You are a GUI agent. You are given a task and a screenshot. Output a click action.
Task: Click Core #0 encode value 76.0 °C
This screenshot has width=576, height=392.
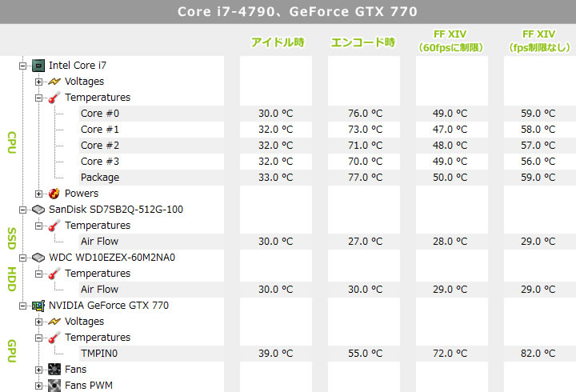tap(365, 114)
